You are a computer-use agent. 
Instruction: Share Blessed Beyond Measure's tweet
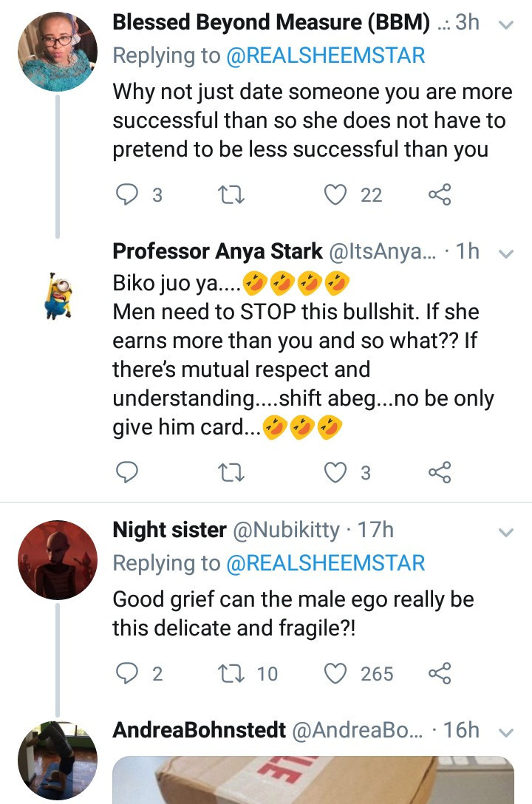tap(440, 195)
